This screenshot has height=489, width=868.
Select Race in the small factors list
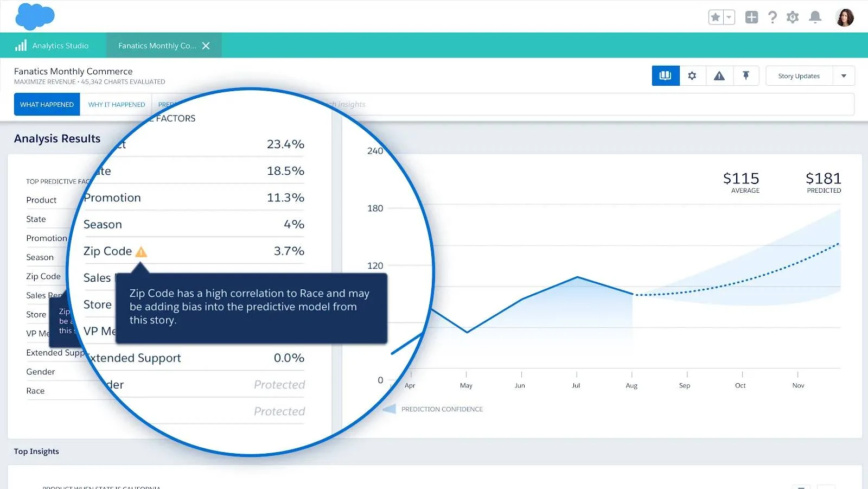click(x=35, y=391)
